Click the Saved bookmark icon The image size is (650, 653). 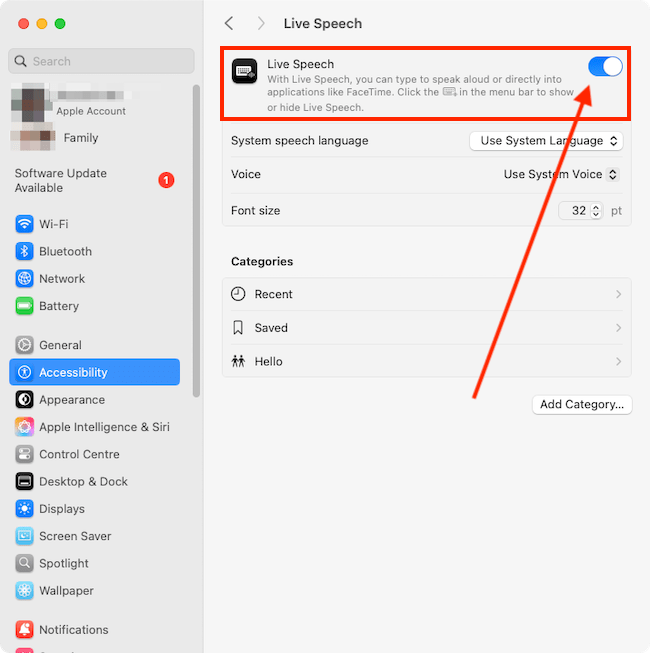coord(238,328)
